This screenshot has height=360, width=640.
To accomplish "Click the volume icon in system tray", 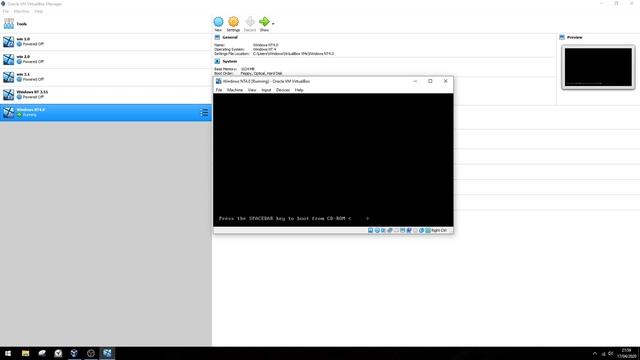I will [x=611, y=353].
